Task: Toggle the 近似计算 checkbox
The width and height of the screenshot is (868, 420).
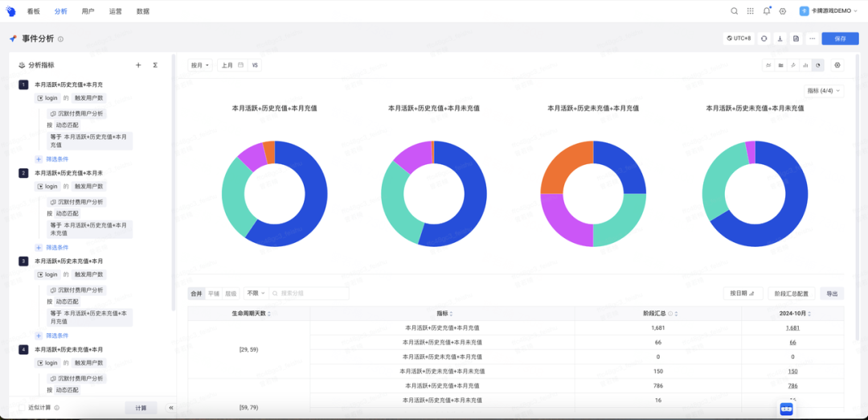Action: 22,408
